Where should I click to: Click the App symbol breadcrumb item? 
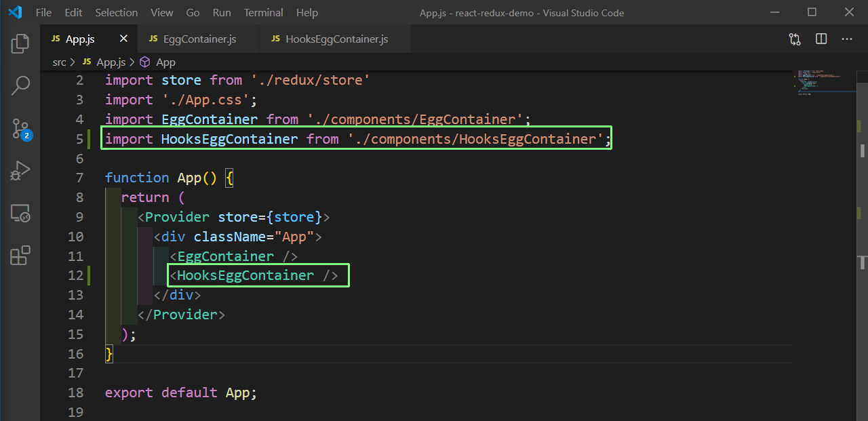[157, 62]
